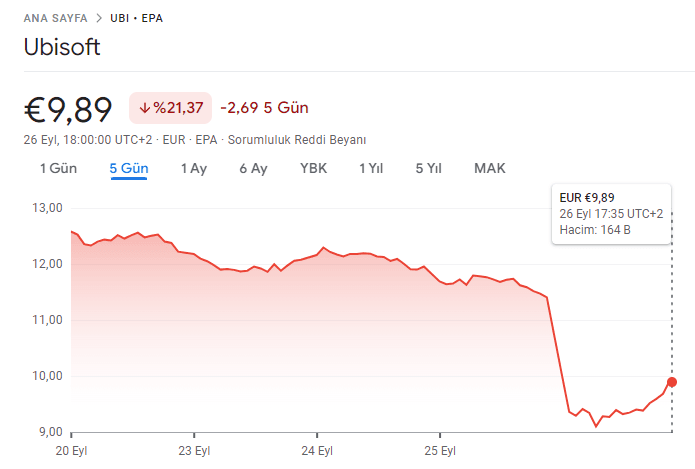Click the Ubisoft company title
The width and height of the screenshot is (695, 469).
62,47
